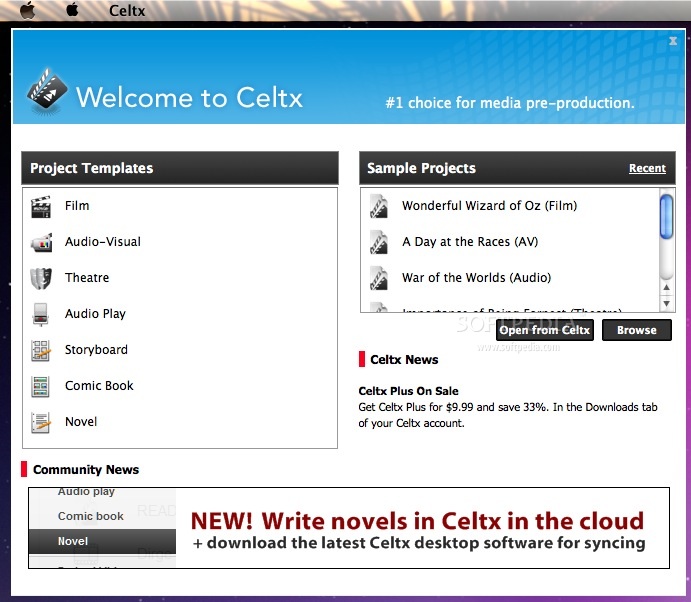Click the Audio Play microphone icon
Screen dimensions: 691x602
pos(41,314)
